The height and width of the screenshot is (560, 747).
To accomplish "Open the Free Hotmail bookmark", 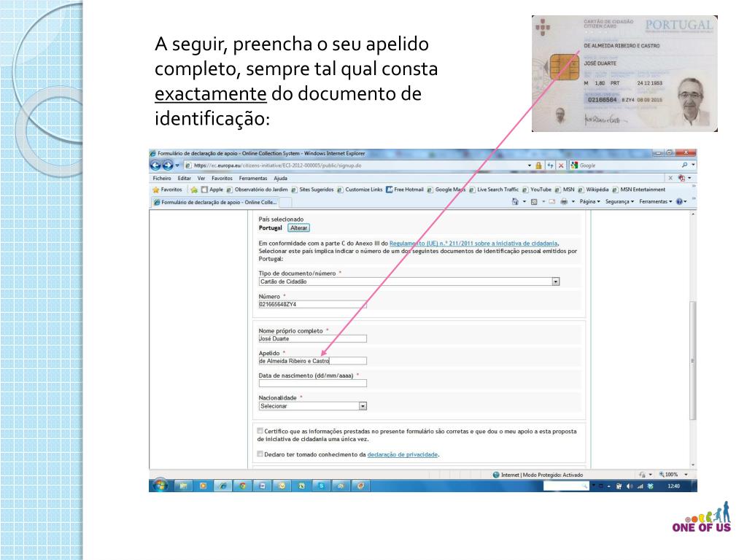I will [404, 190].
